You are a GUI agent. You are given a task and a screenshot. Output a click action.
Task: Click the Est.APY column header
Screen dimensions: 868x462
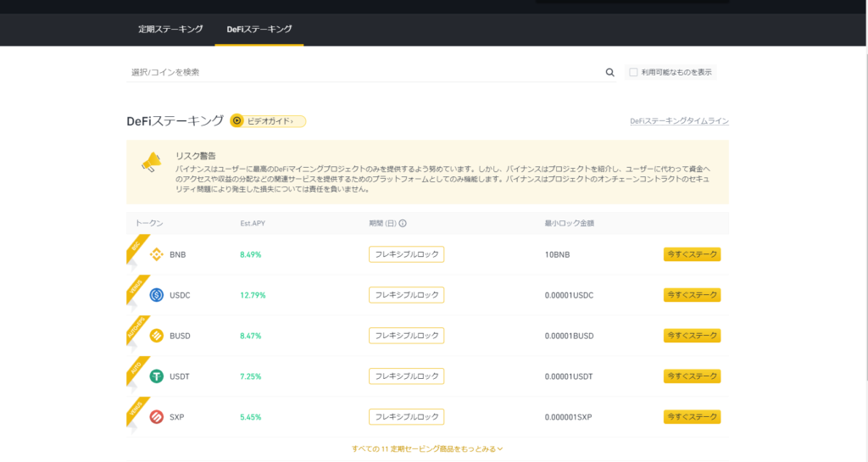pos(253,224)
